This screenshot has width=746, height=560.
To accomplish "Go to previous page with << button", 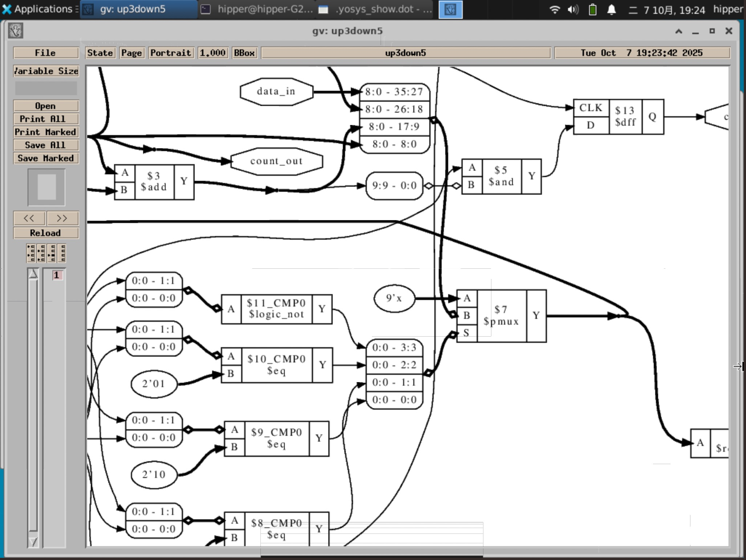I will pyautogui.click(x=29, y=218).
